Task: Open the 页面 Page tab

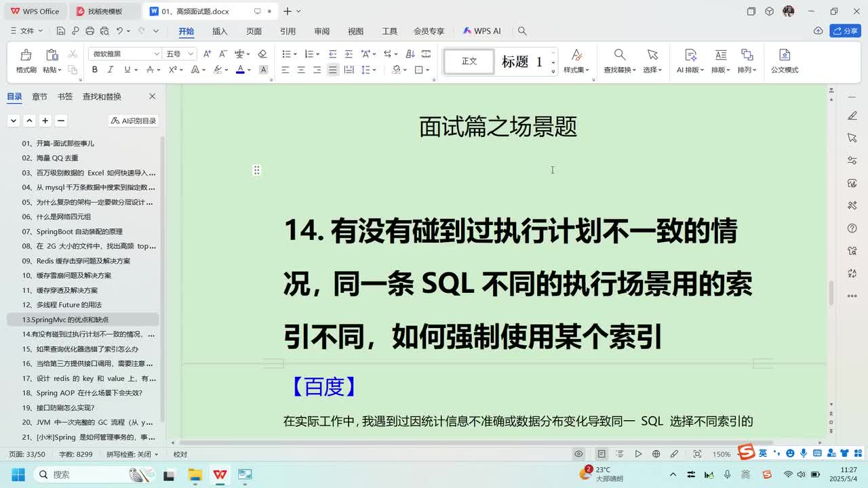Action: (254, 31)
